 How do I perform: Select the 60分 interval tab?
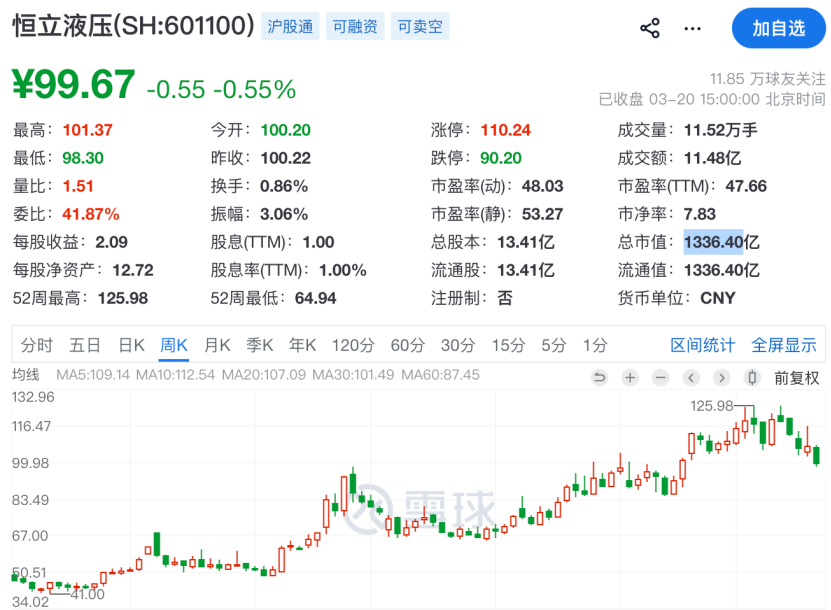pyautogui.click(x=408, y=346)
